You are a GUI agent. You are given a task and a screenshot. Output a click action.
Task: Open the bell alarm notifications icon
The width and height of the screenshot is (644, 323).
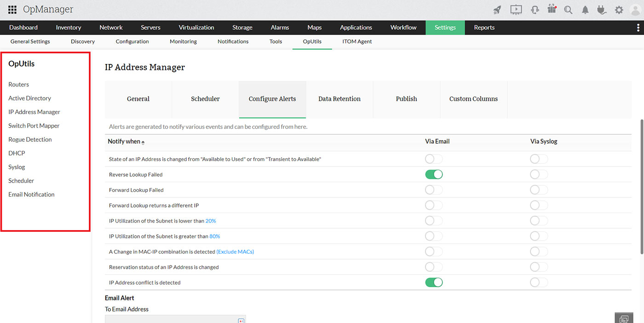pyautogui.click(x=585, y=10)
